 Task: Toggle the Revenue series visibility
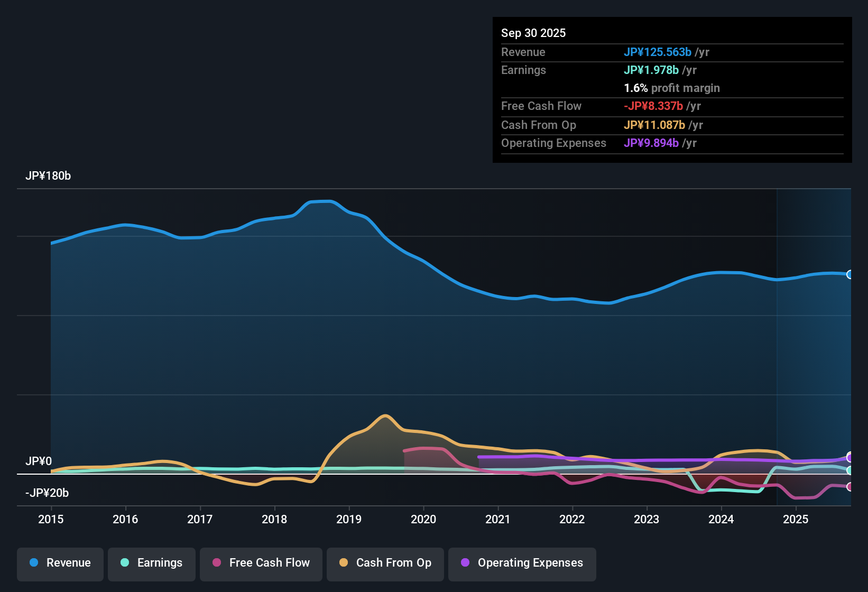tap(60, 563)
